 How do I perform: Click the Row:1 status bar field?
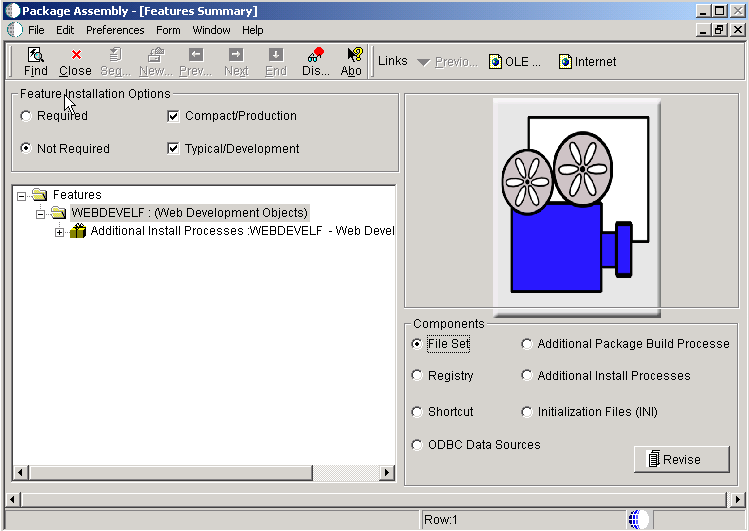click(524, 520)
